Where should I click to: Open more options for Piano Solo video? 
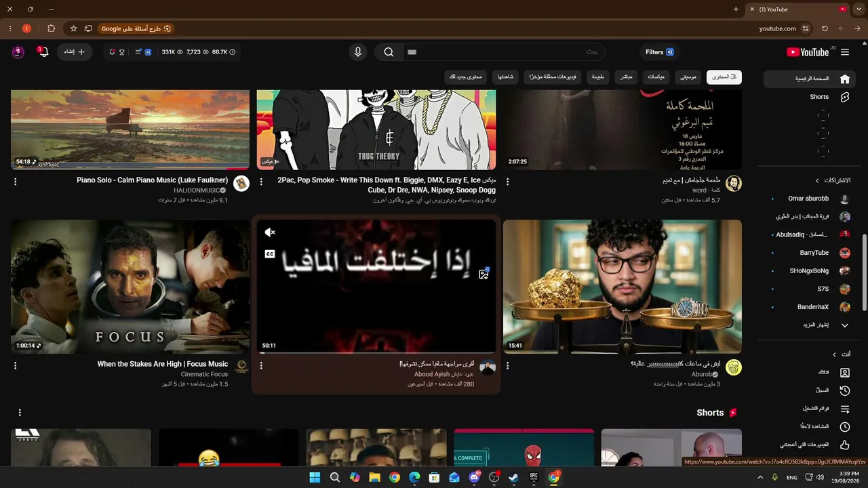pos(15,182)
